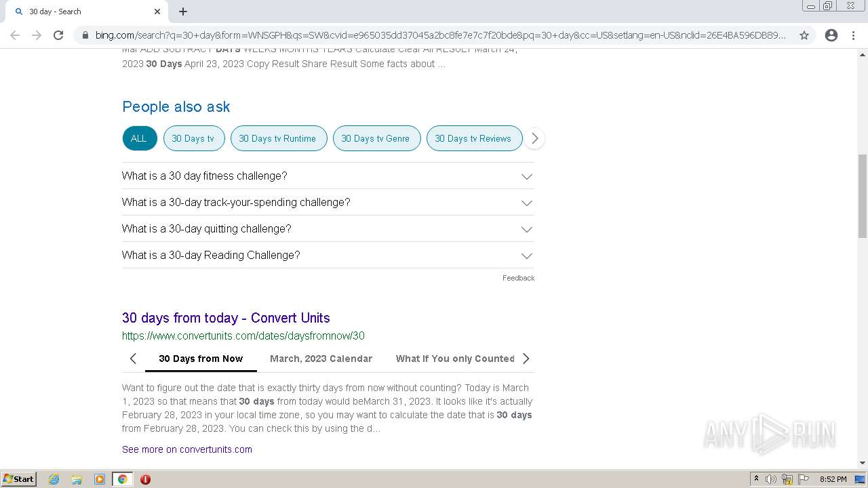Open File Explorer folder icon in taskbar
Viewport: 868px width, 488px height.
[x=77, y=479]
